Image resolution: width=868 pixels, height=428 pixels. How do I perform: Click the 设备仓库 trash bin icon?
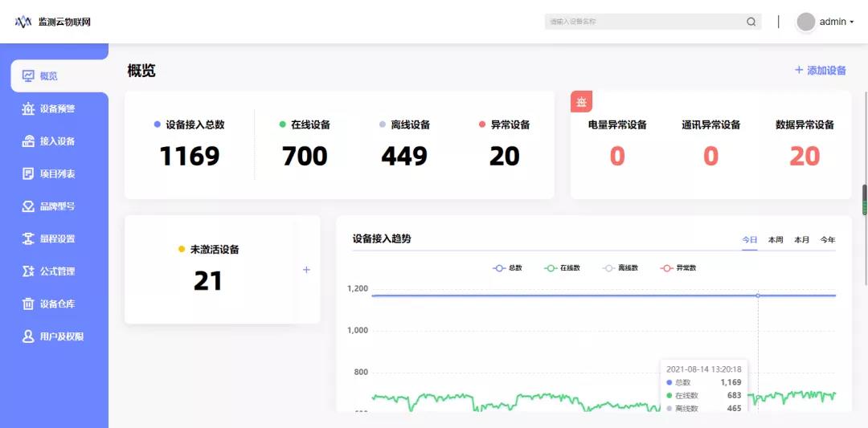click(x=28, y=304)
